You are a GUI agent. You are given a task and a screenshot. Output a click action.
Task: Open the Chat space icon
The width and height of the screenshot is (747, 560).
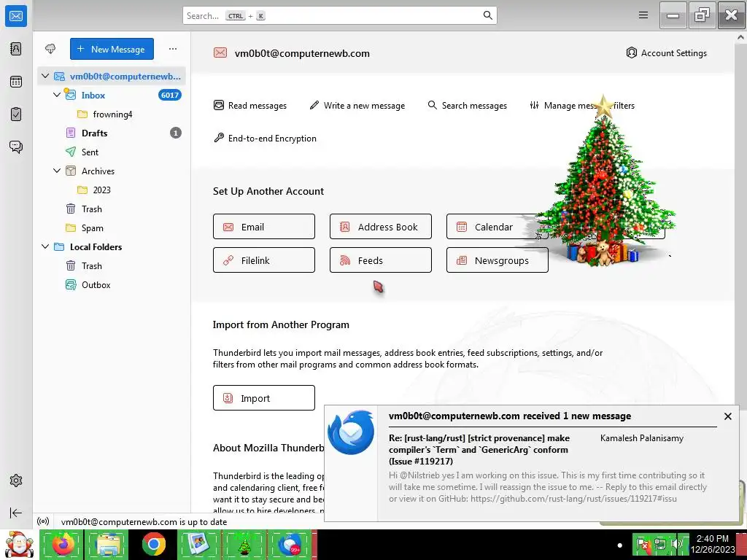point(16,147)
